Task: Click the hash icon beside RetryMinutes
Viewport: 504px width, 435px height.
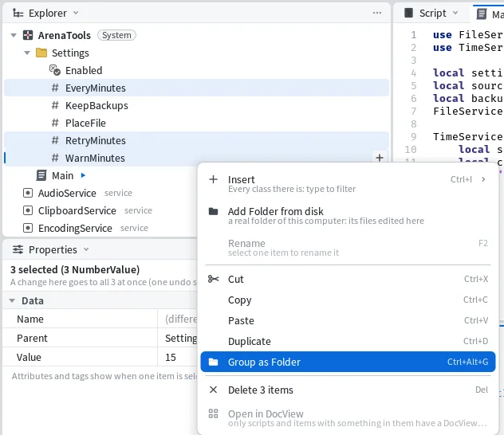Action: tap(55, 140)
